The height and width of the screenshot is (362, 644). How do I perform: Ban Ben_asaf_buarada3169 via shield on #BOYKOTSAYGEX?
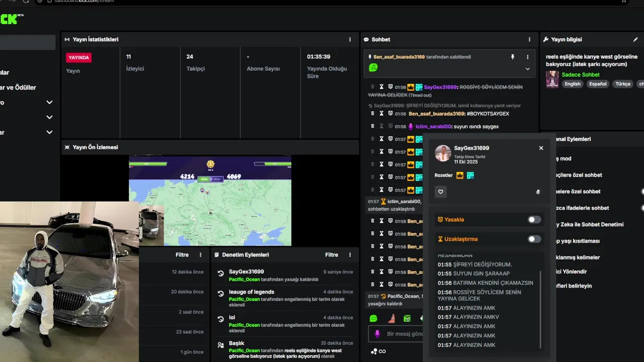pyautogui.click(x=390, y=114)
